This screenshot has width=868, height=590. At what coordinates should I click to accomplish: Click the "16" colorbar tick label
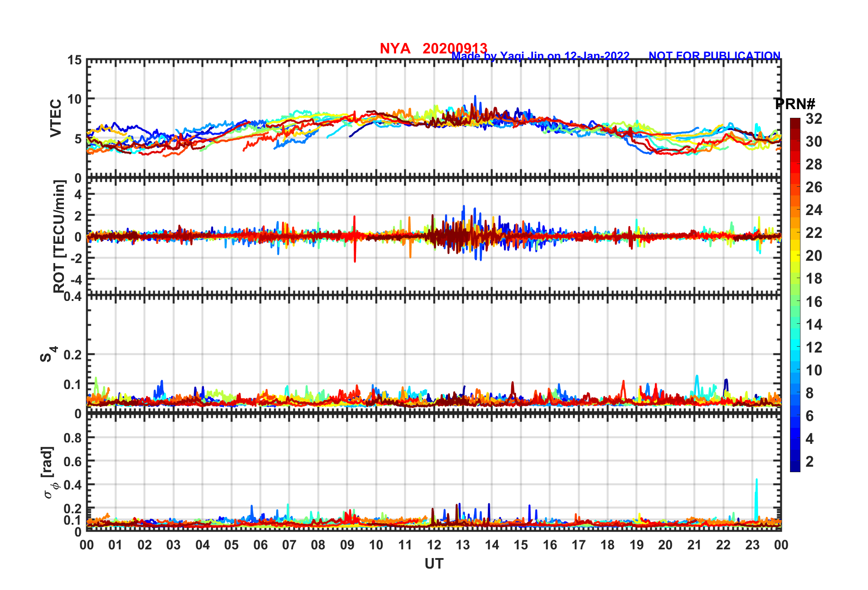click(814, 302)
